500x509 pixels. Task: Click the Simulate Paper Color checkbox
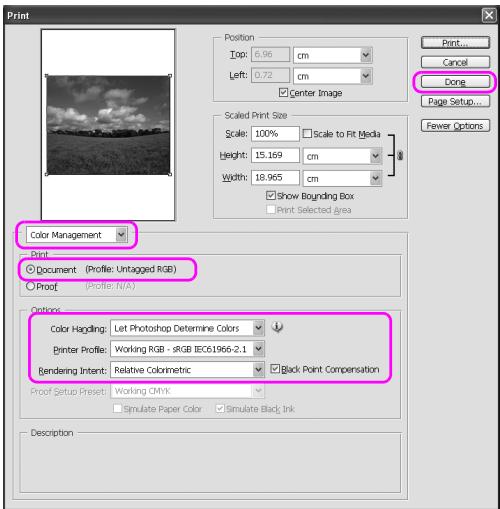click(117, 408)
